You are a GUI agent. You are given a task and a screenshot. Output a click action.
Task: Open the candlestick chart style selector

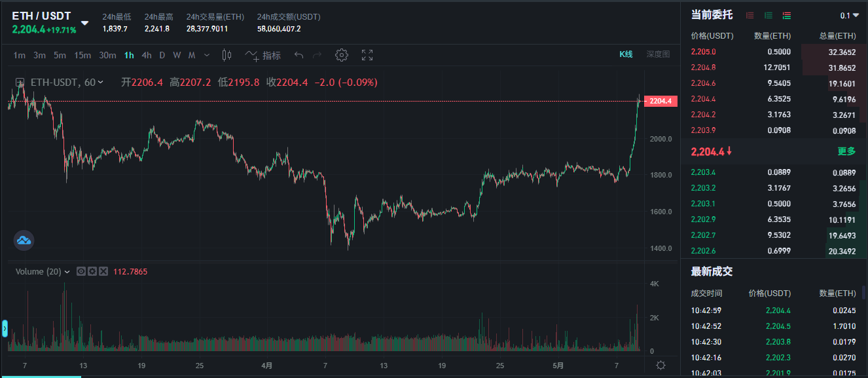tap(227, 55)
